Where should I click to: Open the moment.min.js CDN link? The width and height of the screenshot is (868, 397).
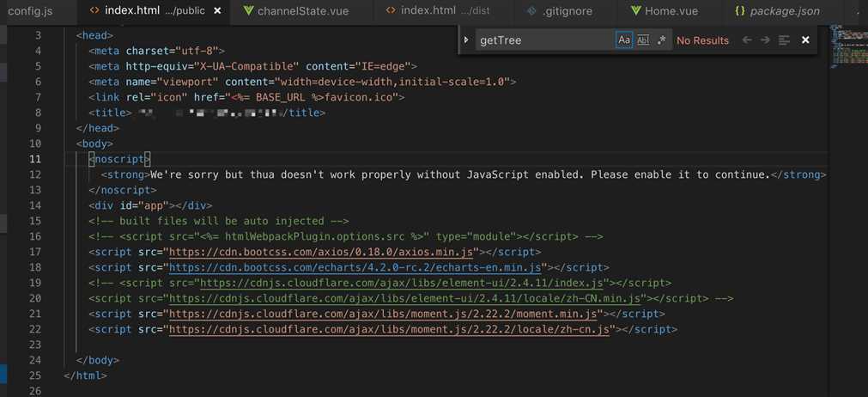(x=383, y=314)
